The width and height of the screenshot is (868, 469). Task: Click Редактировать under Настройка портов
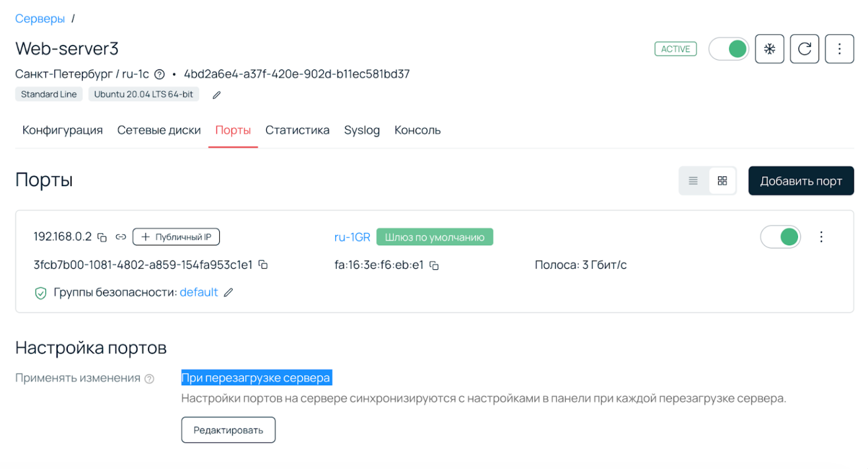point(228,430)
